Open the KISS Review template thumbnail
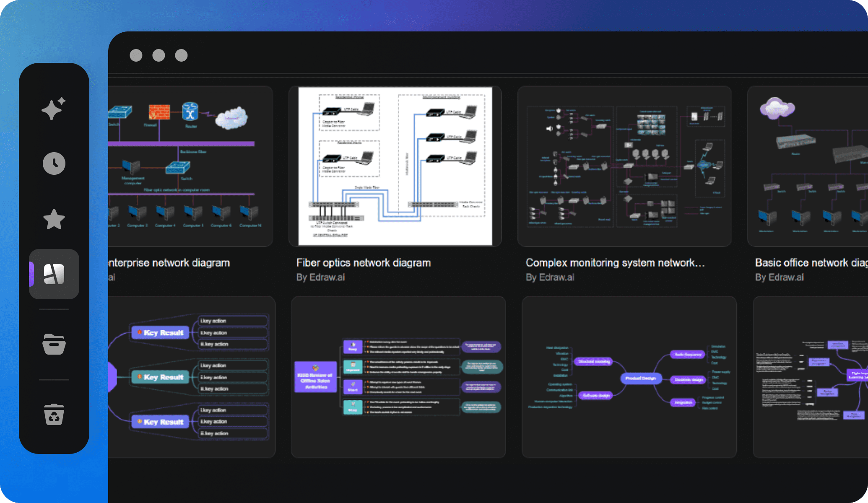Image resolution: width=868 pixels, height=503 pixels. click(x=398, y=377)
